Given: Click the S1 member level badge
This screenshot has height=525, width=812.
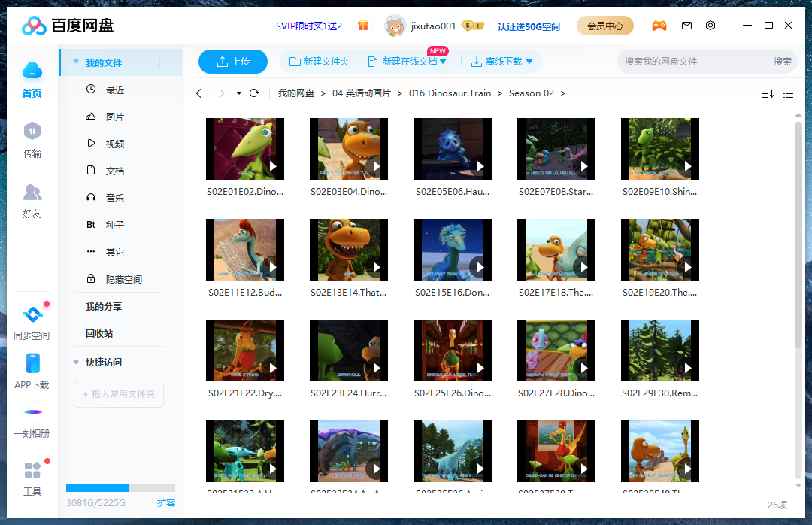Looking at the screenshot, I should click(x=472, y=26).
